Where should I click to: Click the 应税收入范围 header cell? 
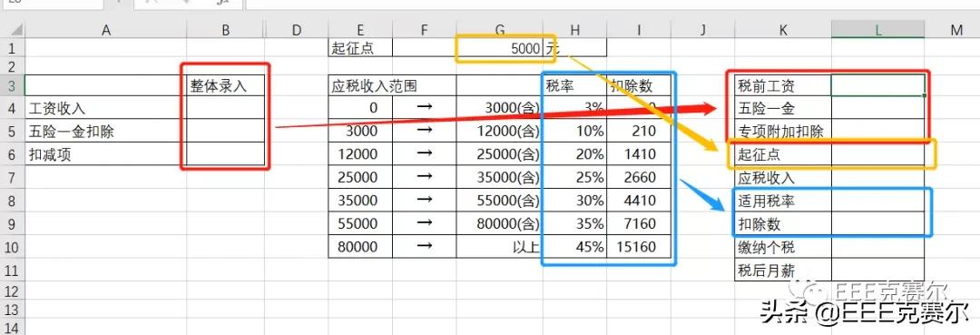click(x=393, y=85)
